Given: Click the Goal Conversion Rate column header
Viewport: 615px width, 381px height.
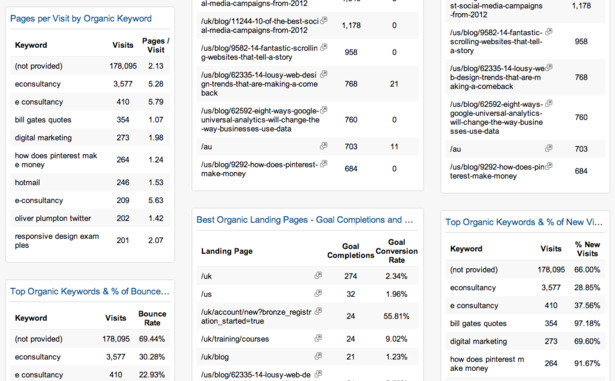Looking at the screenshot, I should (x=397, y=251).
